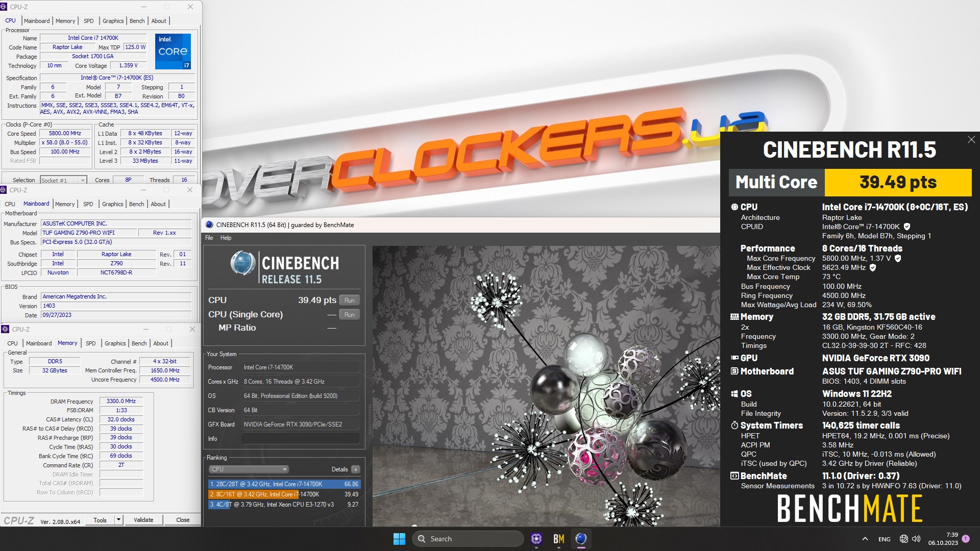Click the Tools button in CPU-Z
The height and width of the screenshot is (551, 980).
pyautogui.click(x=100, y=520)
